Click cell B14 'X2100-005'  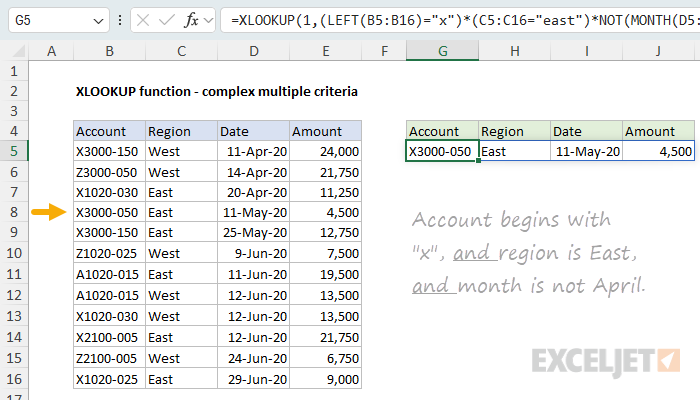(109, 337)
